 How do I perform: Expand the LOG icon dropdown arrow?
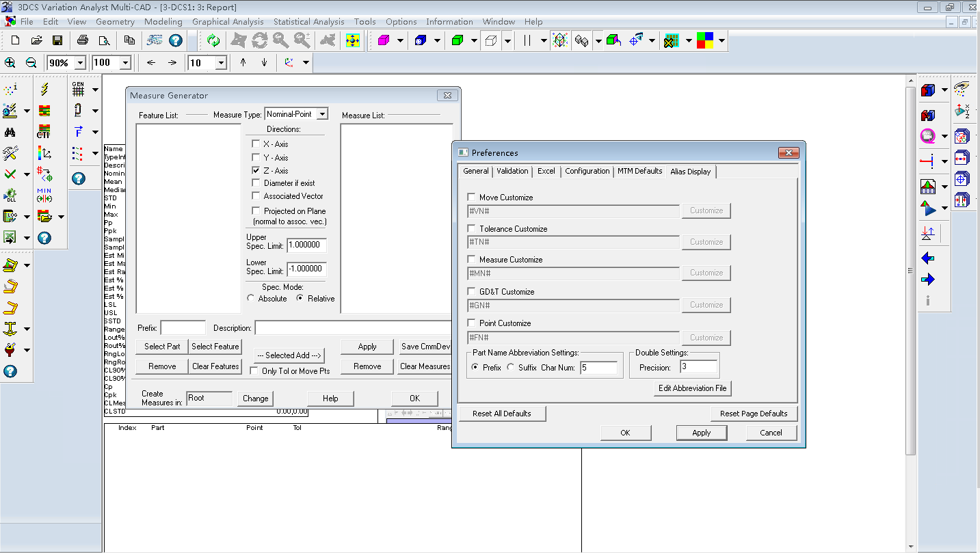[x=27, y=217]
